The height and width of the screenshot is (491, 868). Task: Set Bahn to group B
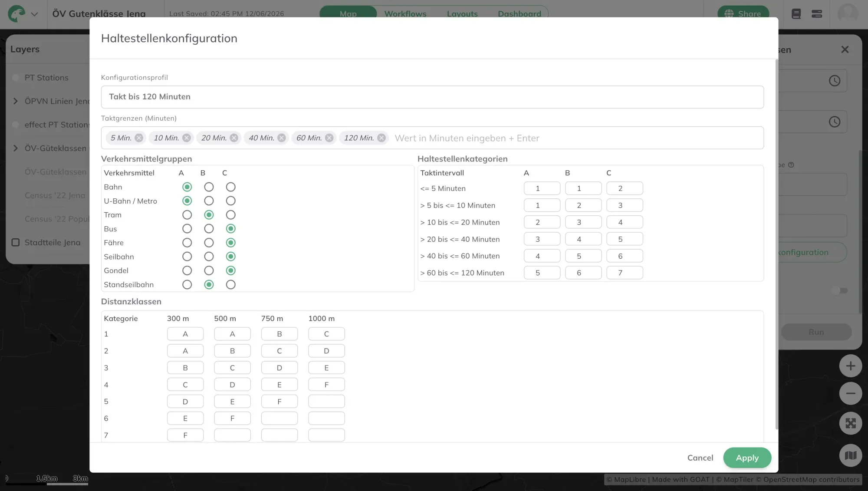pyautogui.click(x=209, y=187)
